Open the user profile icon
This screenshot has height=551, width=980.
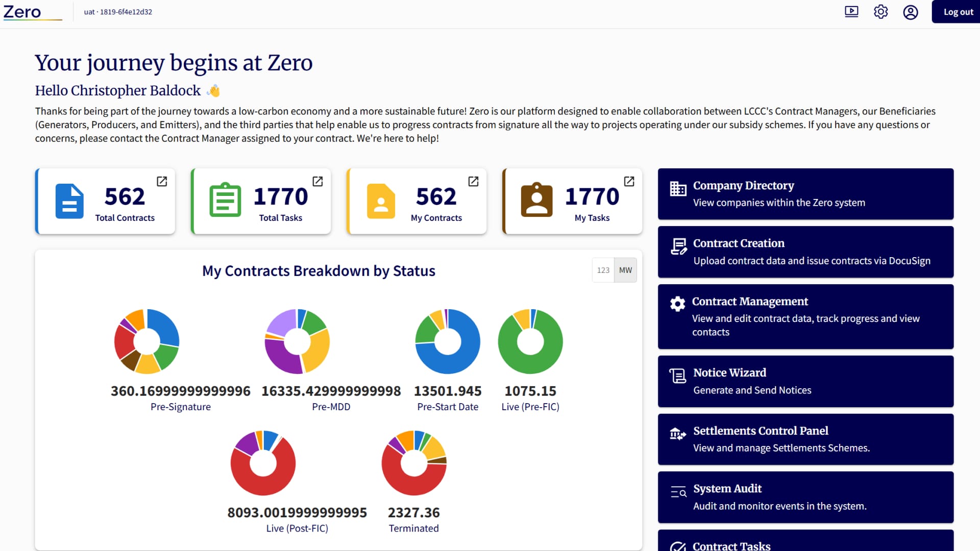coord(911,12)
